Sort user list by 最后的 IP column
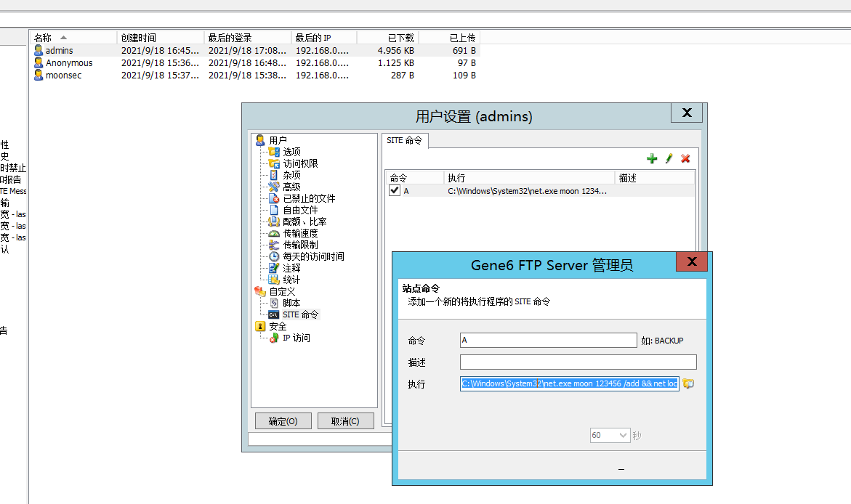 (x=324, y=38)
